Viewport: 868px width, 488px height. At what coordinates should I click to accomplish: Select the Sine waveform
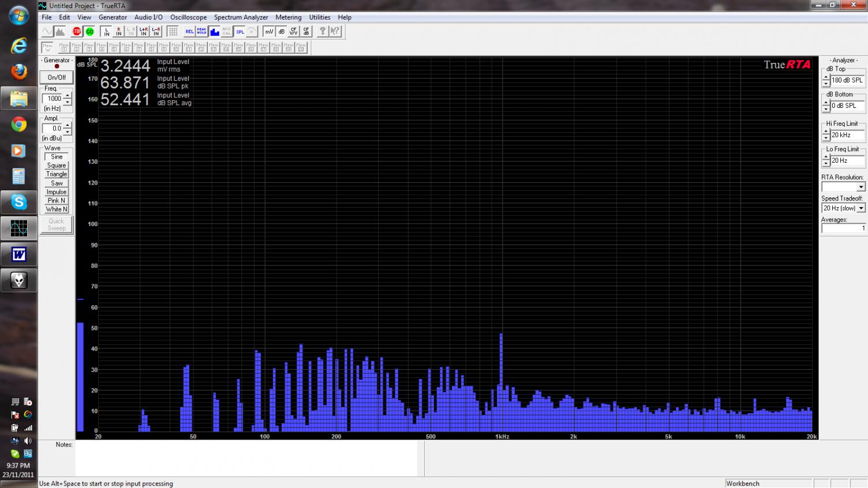57,157
